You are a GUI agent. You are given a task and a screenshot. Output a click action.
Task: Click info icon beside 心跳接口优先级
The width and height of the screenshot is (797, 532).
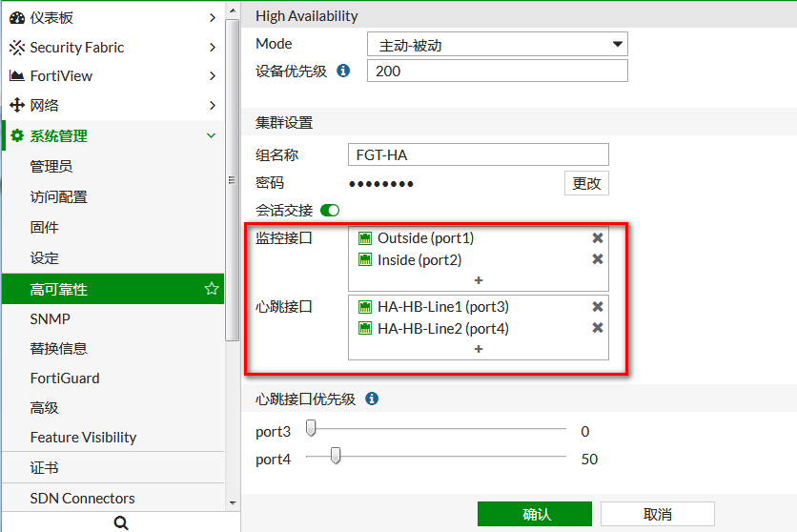tap(372, 399)
